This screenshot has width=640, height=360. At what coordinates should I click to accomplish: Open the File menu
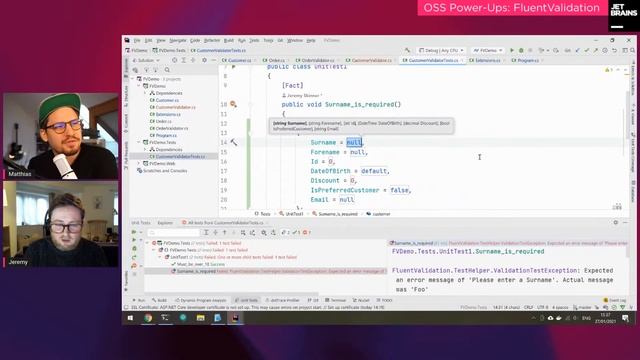(x=137, y=40)
